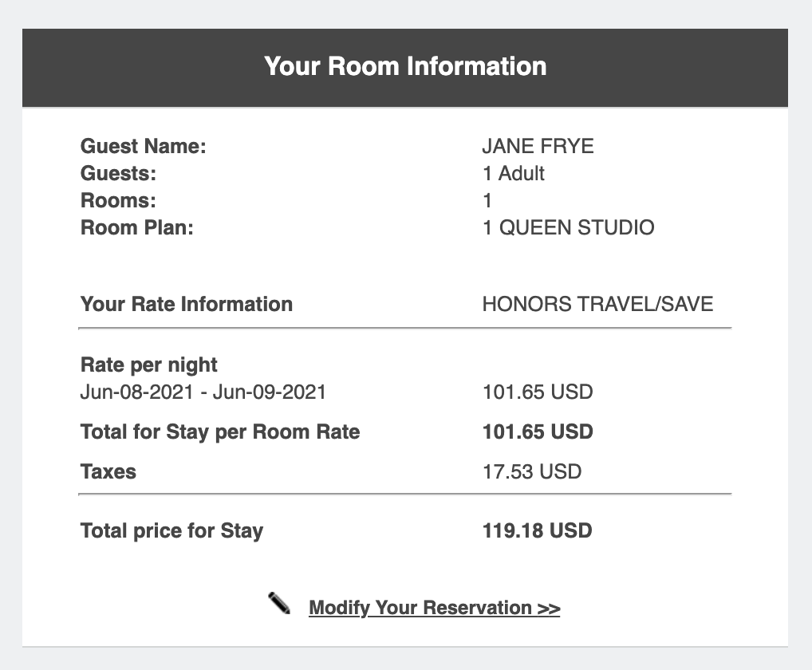
Task: Click Total for Stay per Room Rate label
Action: pos(220,432)
